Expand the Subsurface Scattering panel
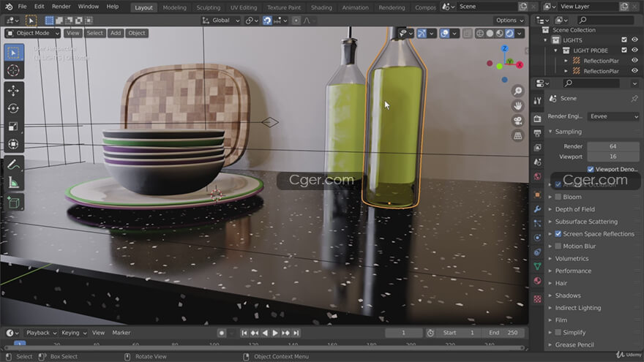 click(586, 222)
